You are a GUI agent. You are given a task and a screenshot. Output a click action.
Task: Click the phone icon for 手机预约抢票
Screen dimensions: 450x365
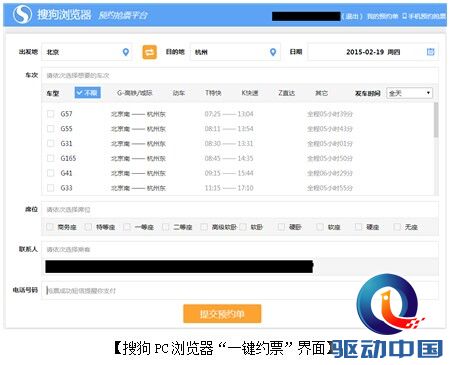click(x=404, y=16)
